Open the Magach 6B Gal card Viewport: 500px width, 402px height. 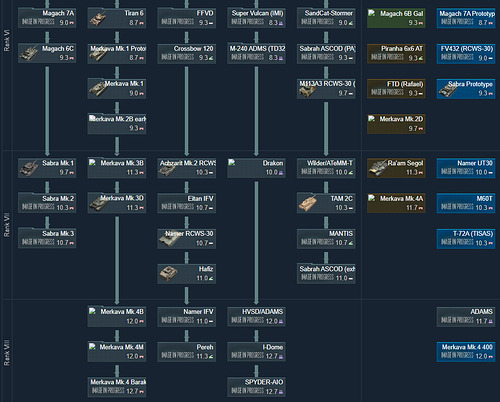tap(396, 18)
